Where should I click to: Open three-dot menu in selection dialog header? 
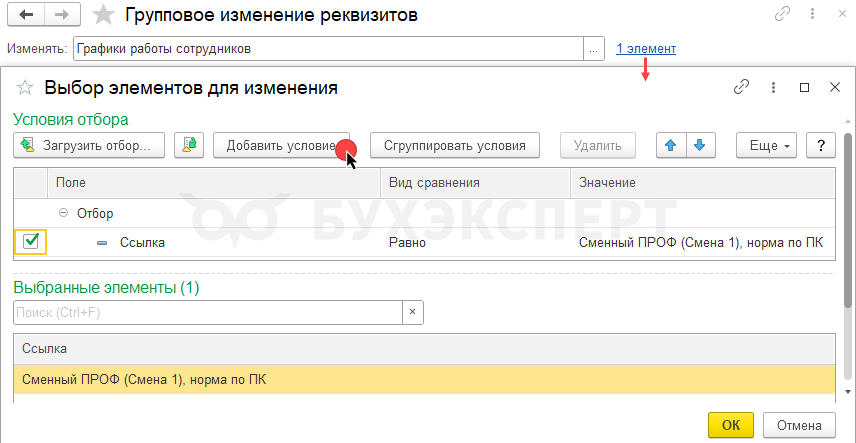(x=773, y=87)
